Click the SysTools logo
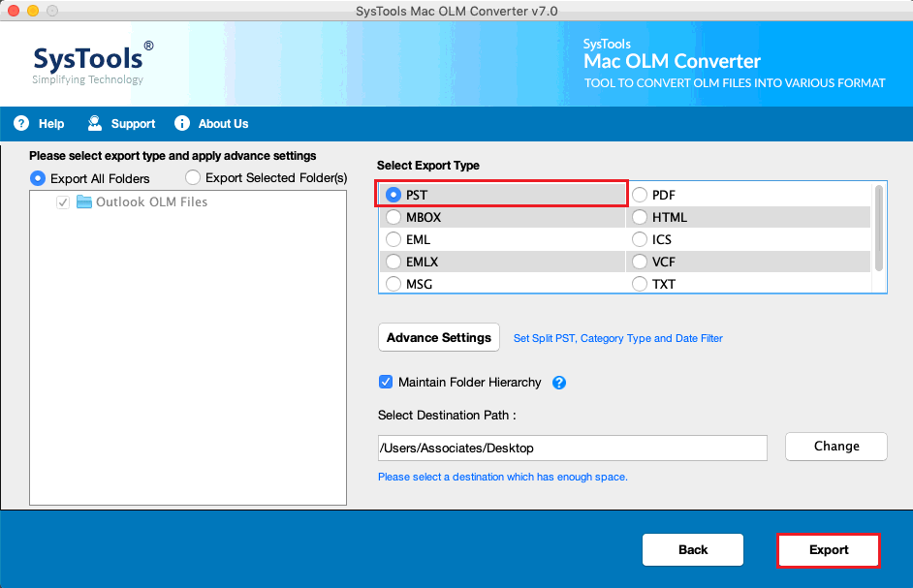Image resolution: width=913 pixels, height=588 pixels. 93,63
